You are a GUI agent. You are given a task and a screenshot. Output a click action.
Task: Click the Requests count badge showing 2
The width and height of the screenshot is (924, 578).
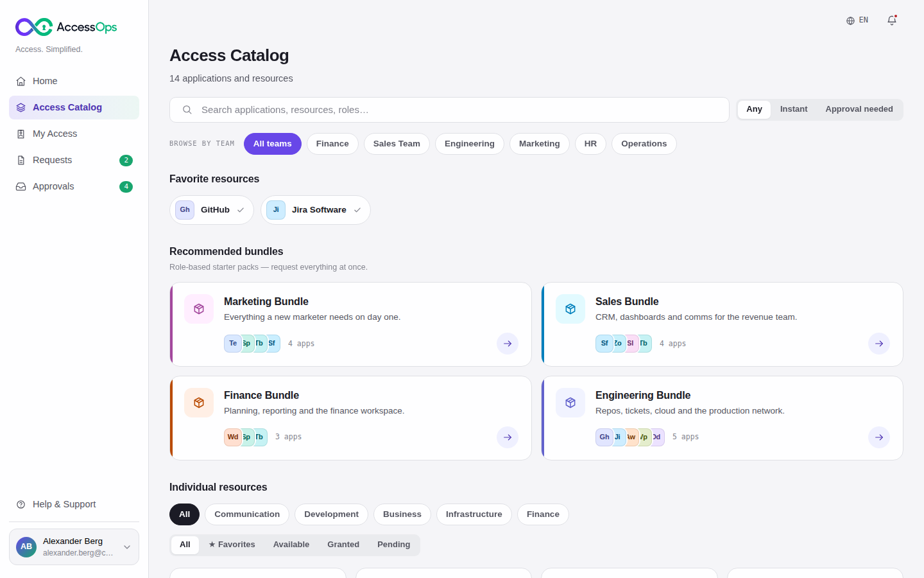[126, 160]
